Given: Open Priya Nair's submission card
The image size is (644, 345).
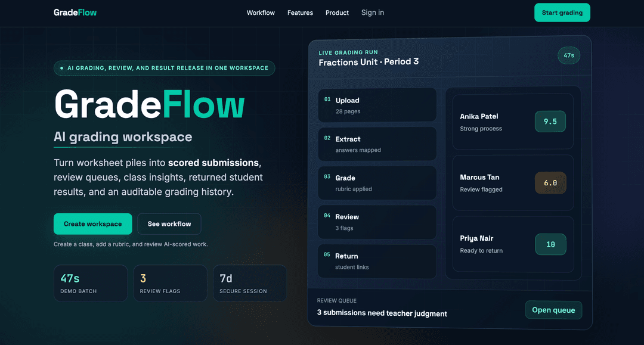Looking at the screenshot, I should click(x=513, y=244).
